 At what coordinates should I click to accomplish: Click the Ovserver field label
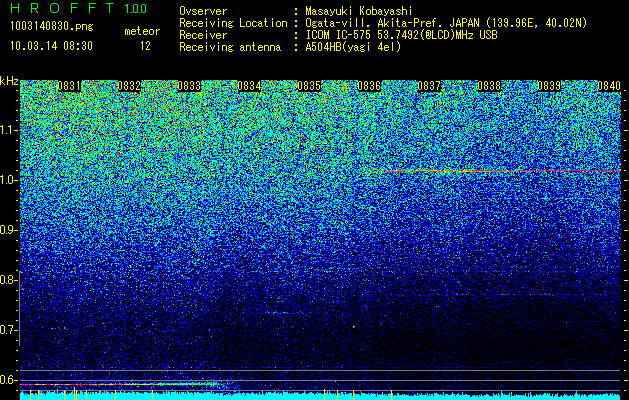point(203,11)
